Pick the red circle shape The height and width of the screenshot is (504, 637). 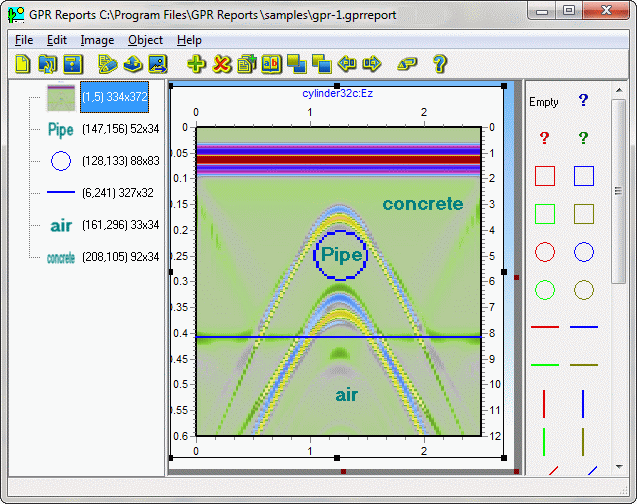click(x=545, y=252)
